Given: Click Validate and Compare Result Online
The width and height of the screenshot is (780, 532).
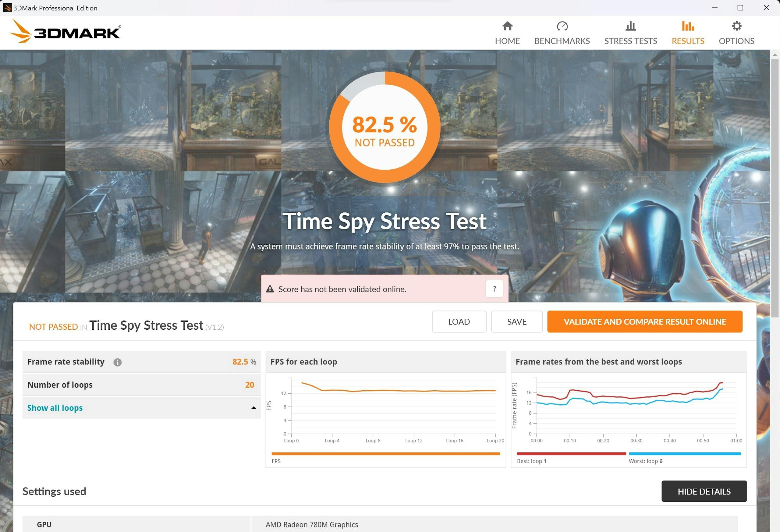Looking at the screenshot, I should point(644,321).
